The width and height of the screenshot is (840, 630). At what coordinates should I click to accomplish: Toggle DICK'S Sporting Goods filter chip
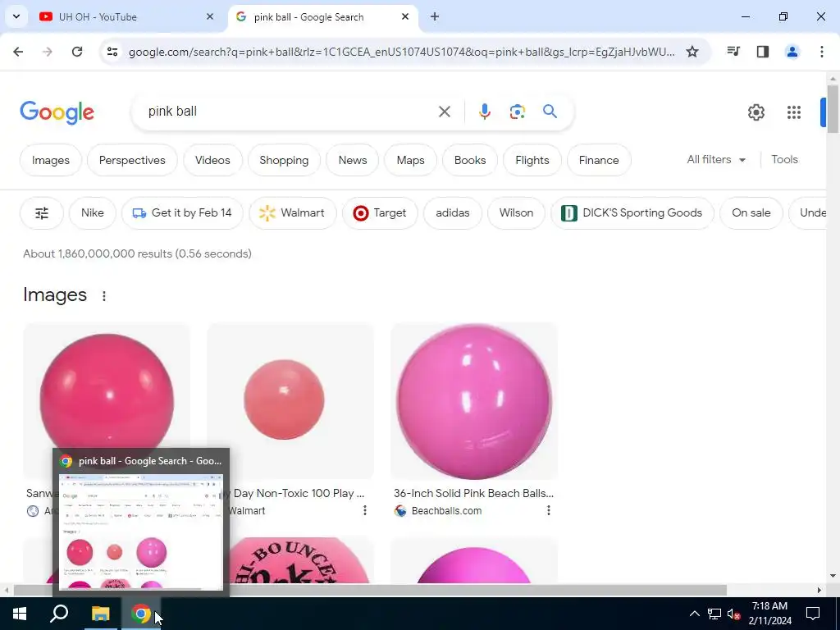(x=632, y=213)
